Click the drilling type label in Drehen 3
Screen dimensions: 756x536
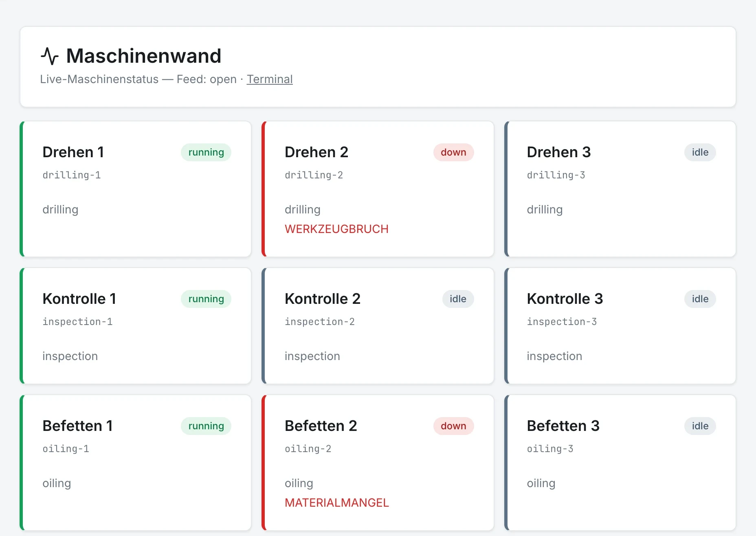[x=545, y=210]
